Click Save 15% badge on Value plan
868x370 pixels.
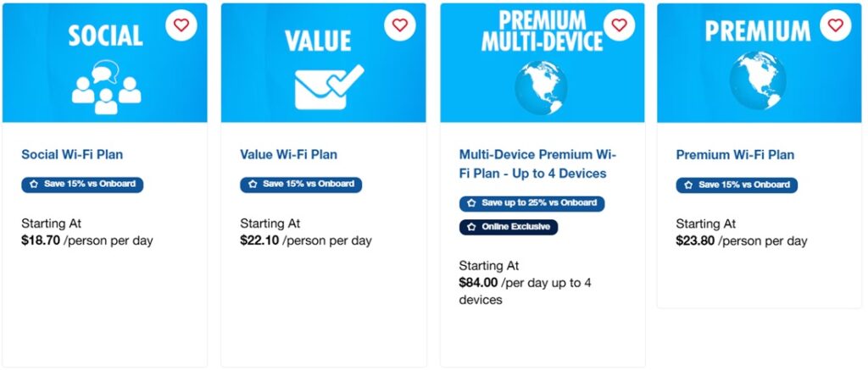click(301, 185)
